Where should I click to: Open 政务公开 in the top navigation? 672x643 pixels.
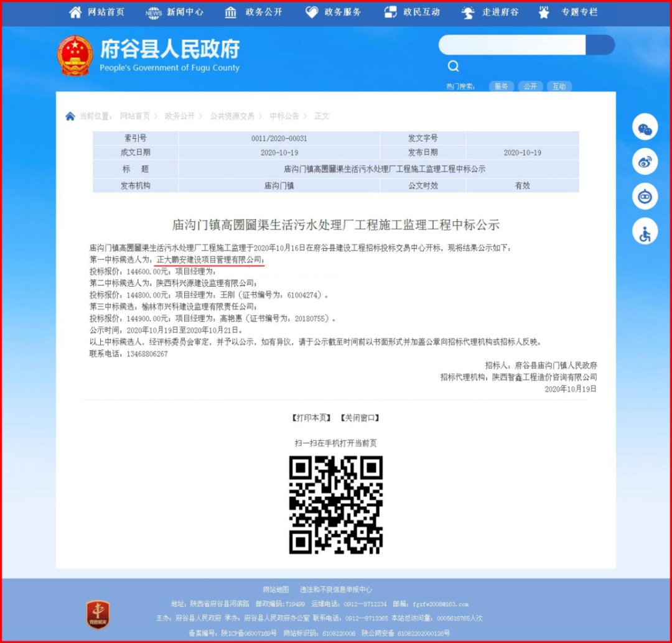pos(254,12)
